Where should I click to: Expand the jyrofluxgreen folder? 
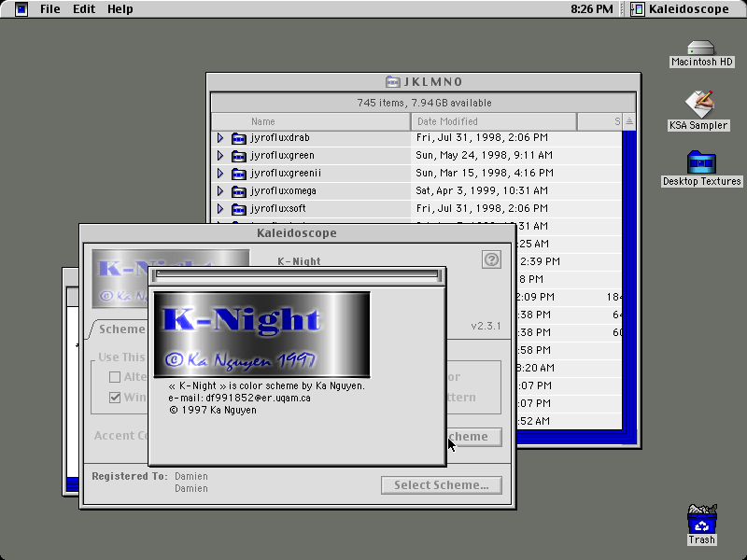point(220,155)
